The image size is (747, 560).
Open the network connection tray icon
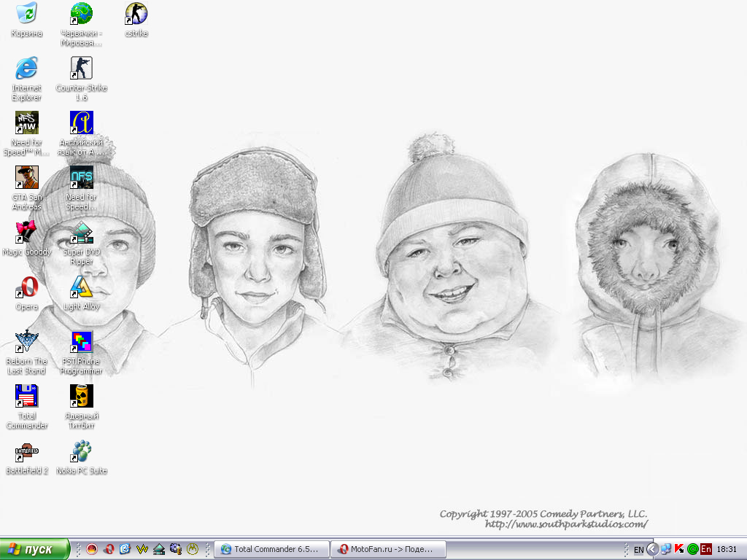[x=665, y=549]
